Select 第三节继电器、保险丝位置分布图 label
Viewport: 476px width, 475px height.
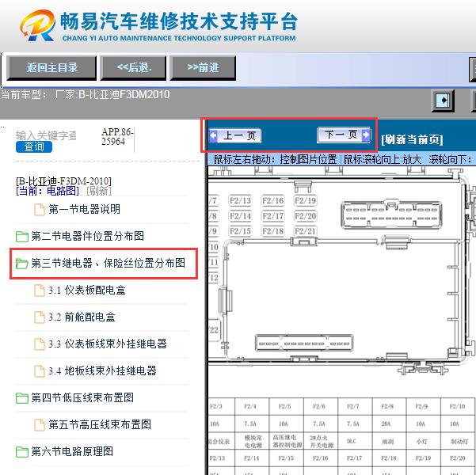click(x=108, y=263)
